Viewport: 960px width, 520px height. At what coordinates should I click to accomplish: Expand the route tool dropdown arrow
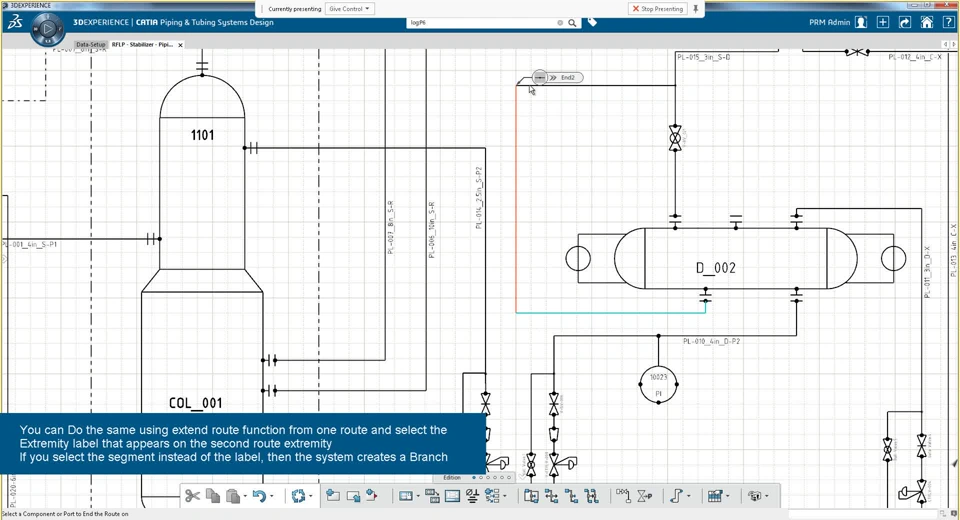pos(688,496)
